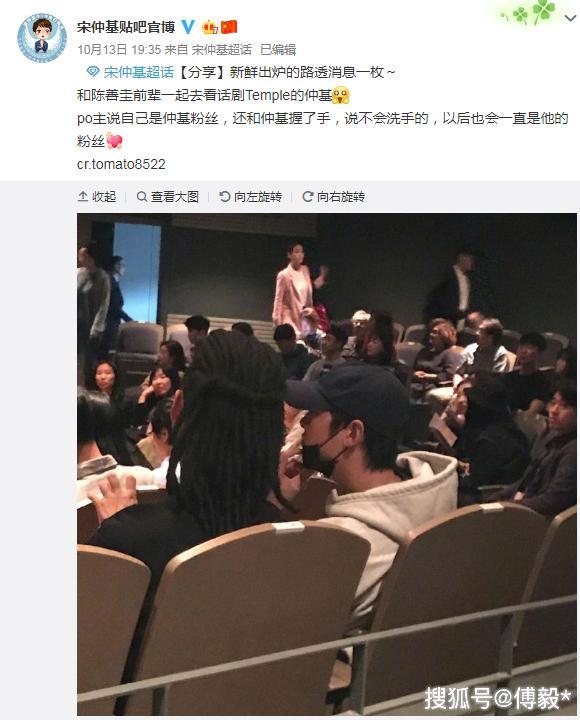Rotate the photo right with 向右旋转
Image resolution: width=580 pixels, height=720 pixels.
333,197
